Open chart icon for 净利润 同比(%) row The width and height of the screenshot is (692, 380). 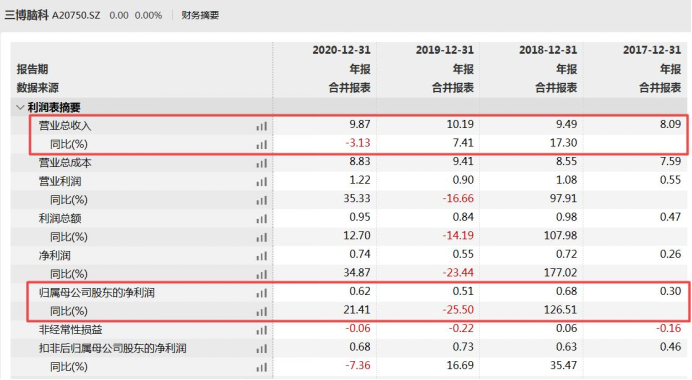pos(262,275)
